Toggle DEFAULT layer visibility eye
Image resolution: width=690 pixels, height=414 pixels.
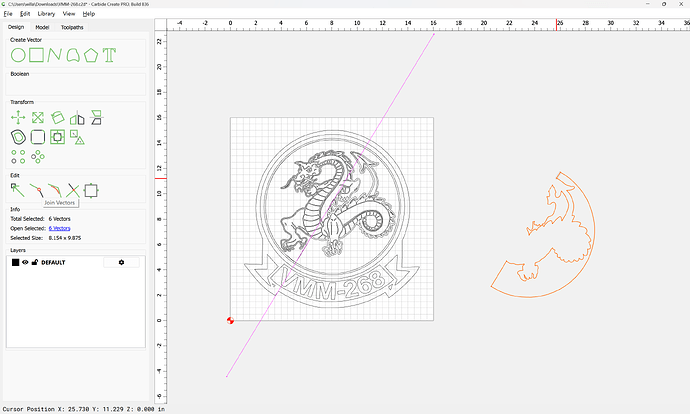point(25,262)
